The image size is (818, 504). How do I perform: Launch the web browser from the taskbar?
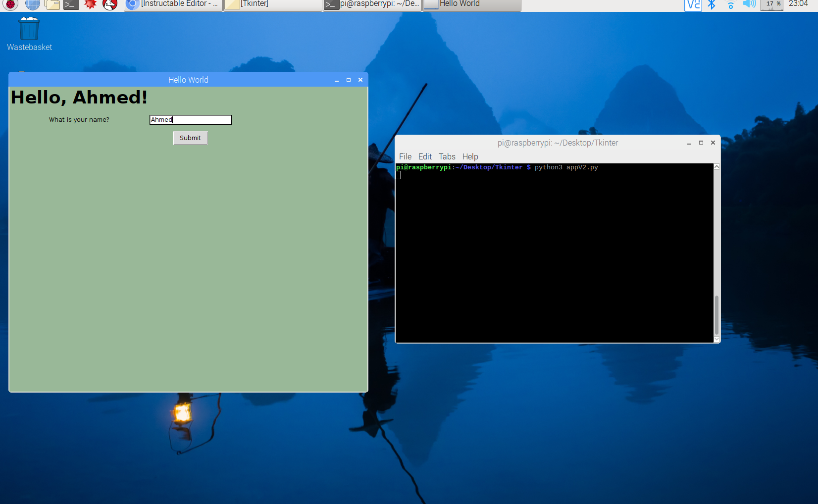pyautogui.click(x=32, y=5)
